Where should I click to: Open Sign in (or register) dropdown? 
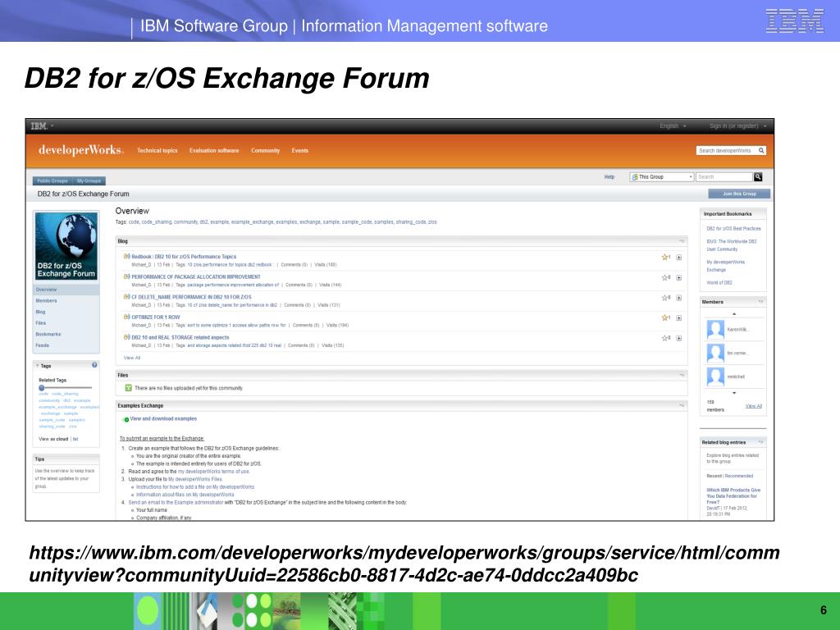tap(737, 126)
